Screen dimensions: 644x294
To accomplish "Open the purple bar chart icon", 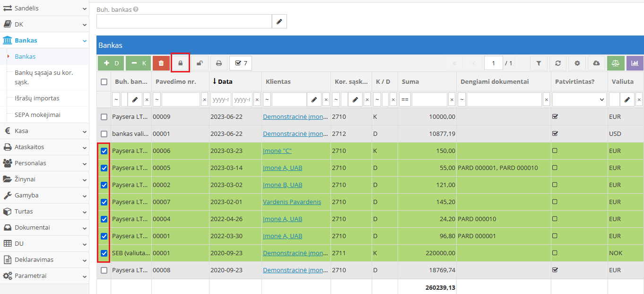I will click(x=635, y=63).
